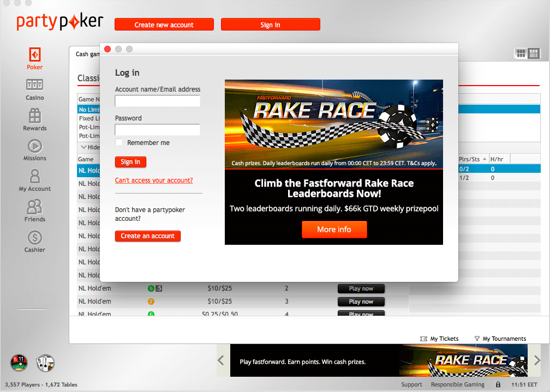Screen dimensions: 550x392
Task: Collapse the Hide filters expander
Action: 89,147
